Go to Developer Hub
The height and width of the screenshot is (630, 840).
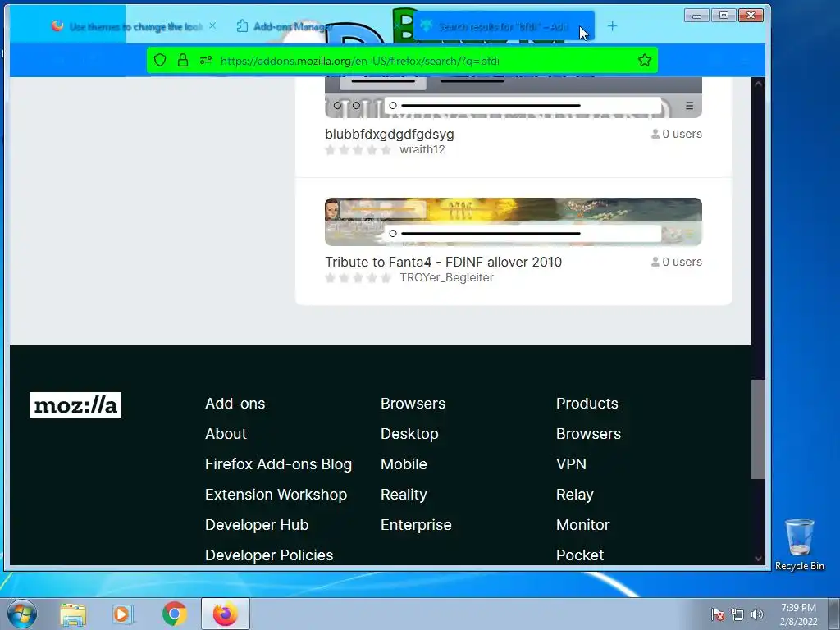coord(257,525)
